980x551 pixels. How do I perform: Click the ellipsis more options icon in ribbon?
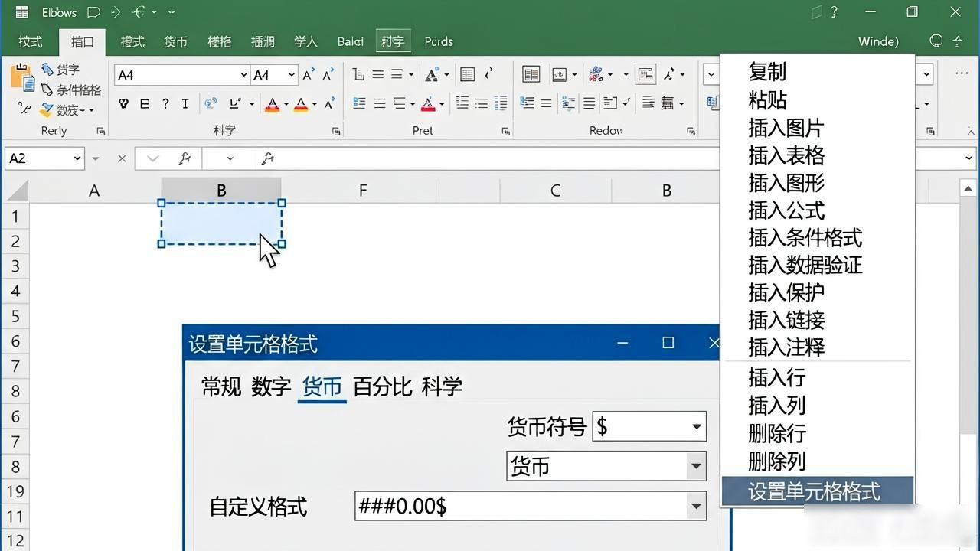(962, 74)
